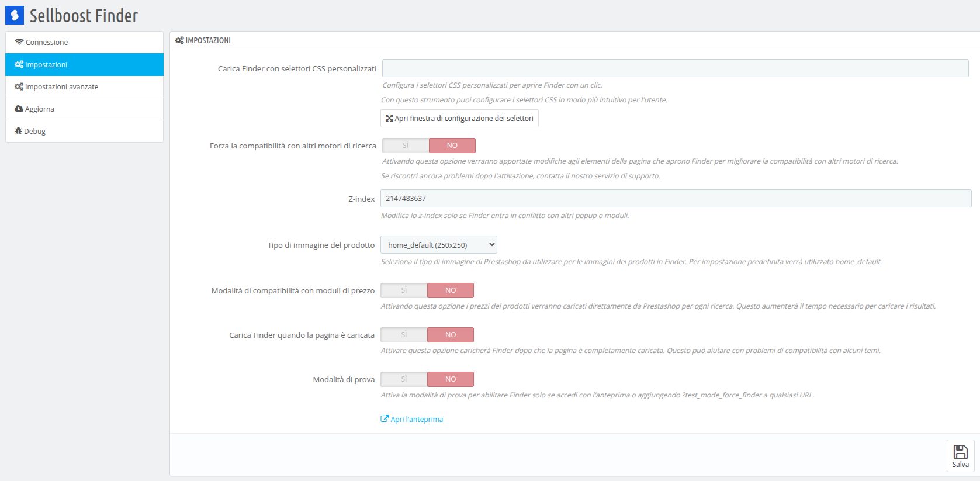Click the label 'Modalità di compatibilità con moduli di prezzo'
Image resolution: width=980 pixels, height=481 pixels.
pyautogui.click(x=293, y=290)
